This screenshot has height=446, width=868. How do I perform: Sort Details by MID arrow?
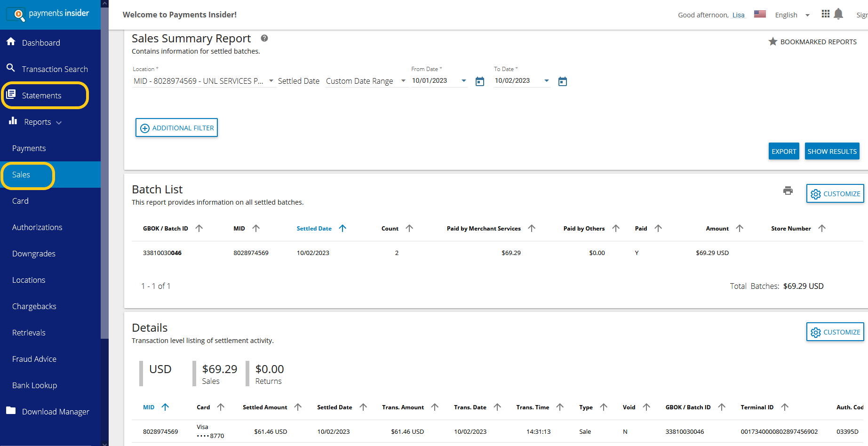[x=165, y=407]
